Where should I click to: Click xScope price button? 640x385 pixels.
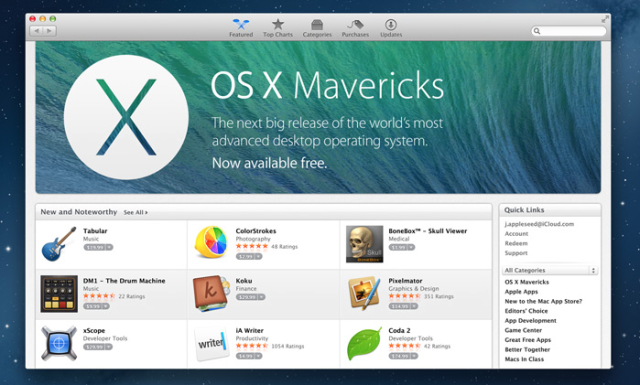(95, 347)
